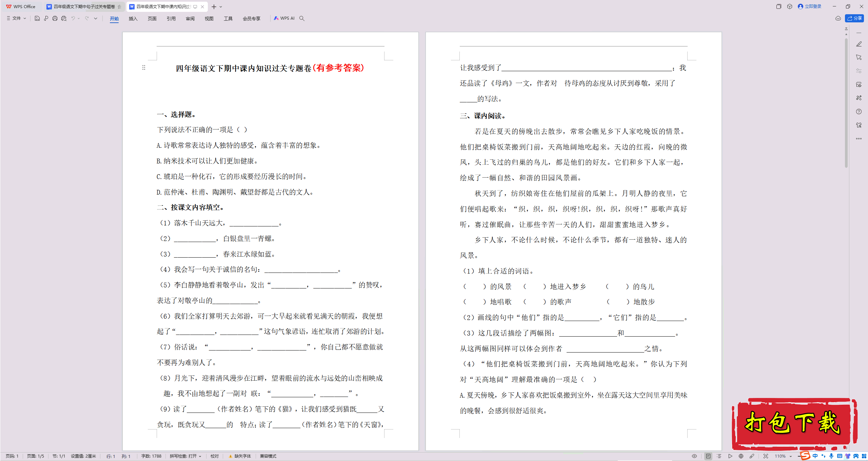Click 校对 proofreading in status bar
The height and width of the screenshot is (461, 868).
(x=215, y=456)
